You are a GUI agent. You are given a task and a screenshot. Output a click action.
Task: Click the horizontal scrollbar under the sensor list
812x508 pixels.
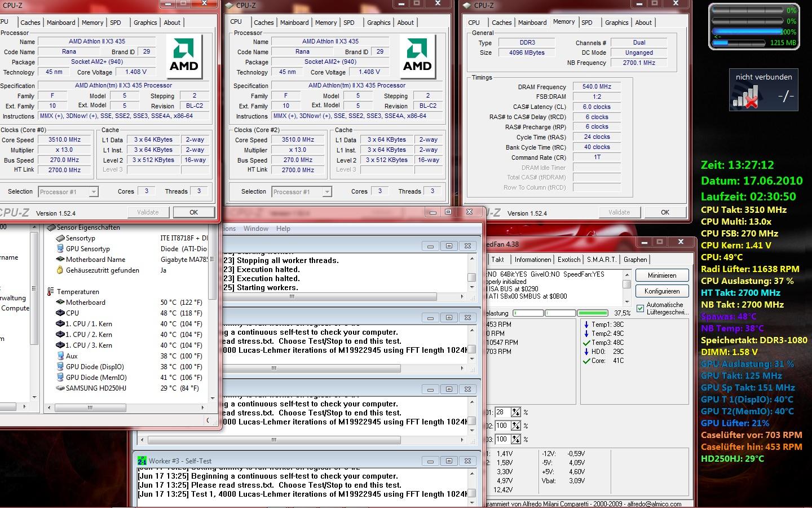click(x=125, y=407)
